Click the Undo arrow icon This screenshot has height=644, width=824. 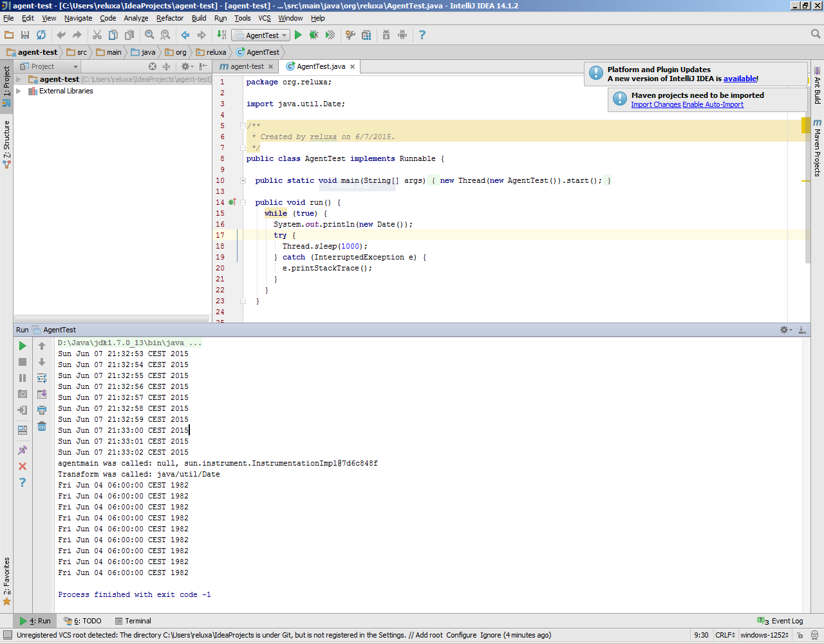(x=61, y=35)
